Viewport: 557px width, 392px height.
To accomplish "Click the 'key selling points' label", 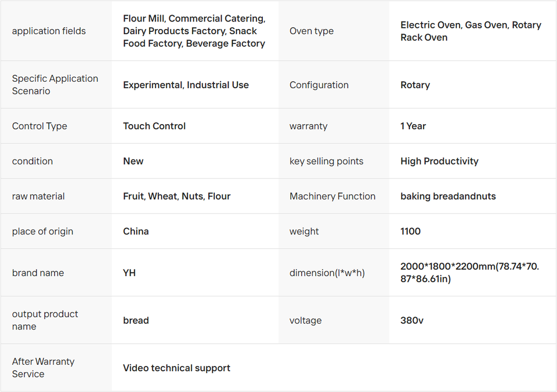I will tap(326, 161).
